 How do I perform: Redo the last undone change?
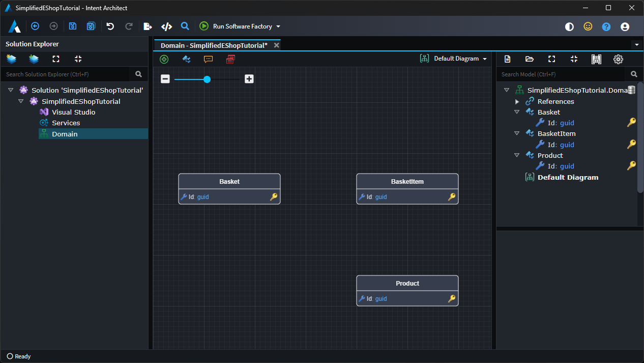tap(129, 26)
